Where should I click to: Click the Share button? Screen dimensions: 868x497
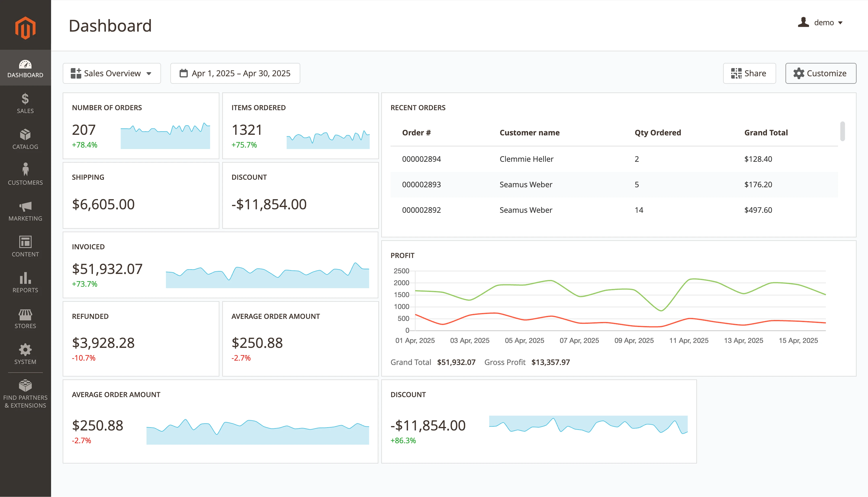tap(749, 73)
